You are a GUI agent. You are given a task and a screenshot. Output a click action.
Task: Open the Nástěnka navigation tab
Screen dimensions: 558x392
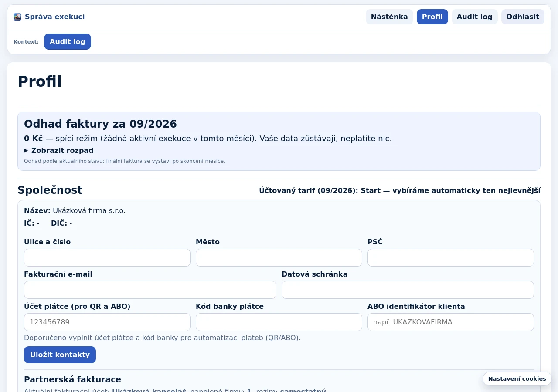(x=389, y=17)
